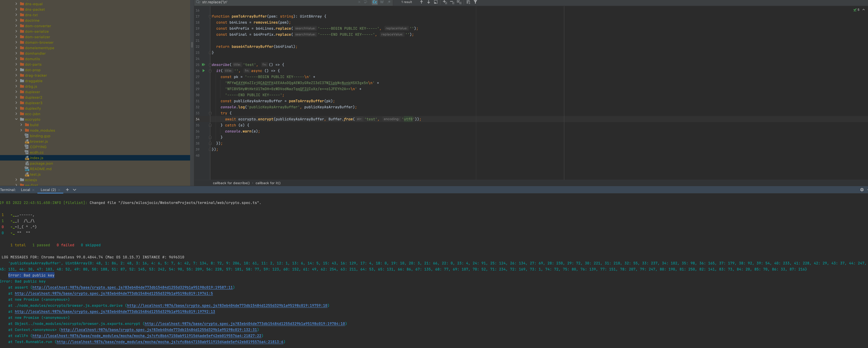Open callFn mocha.js link ending 21827:22
The height and width of the screenshot is (348, 868).
click(x=147, y=336)
